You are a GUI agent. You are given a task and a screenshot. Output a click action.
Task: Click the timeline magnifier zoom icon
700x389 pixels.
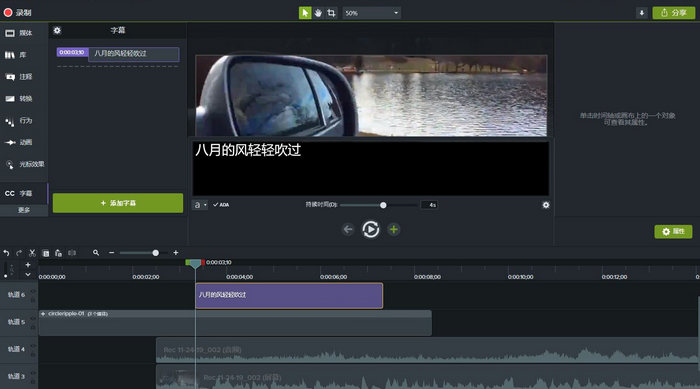pyautogui.click(x=96, y=253)
